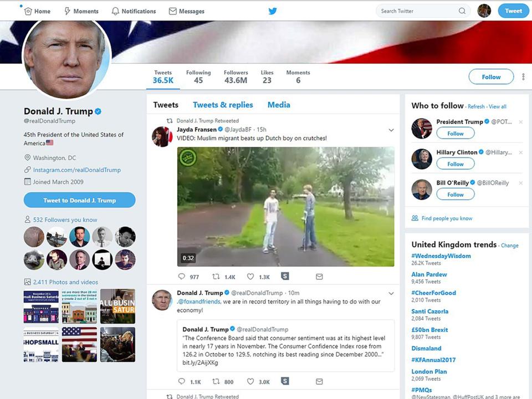Open the Home icon in navbar
This screenshot has height=399, width=532.
point(28,11)
